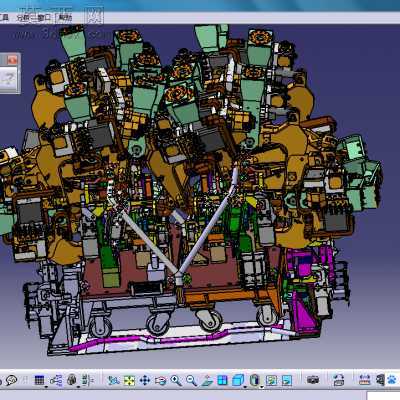Expand the view mode dropdown arrow
Image resolution: width=400 pixels, height=400 pixels.
tap(262, 387)
